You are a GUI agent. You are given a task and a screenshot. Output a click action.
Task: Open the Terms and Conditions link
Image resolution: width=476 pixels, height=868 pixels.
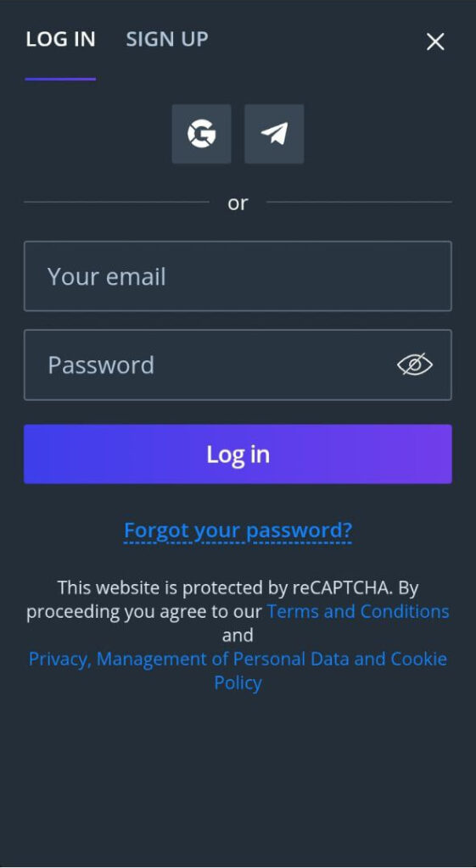click(358, 611)
